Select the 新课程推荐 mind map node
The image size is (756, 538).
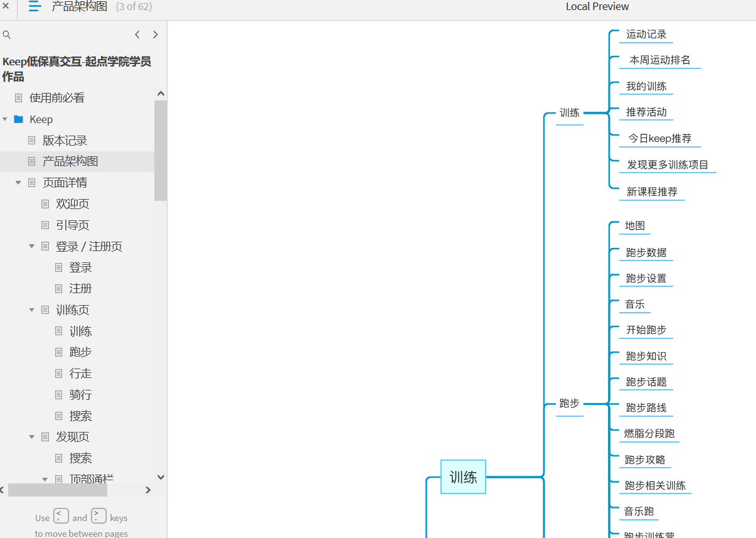pos(652,192)
